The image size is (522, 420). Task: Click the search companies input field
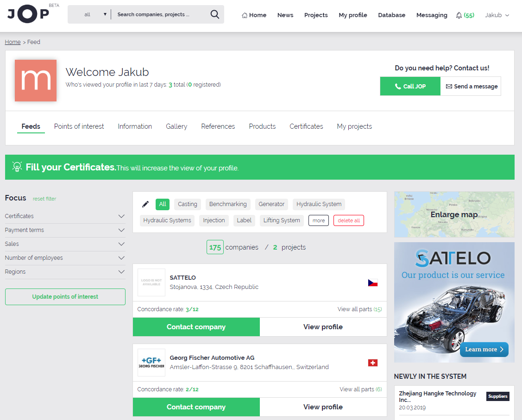click(160, 14)
